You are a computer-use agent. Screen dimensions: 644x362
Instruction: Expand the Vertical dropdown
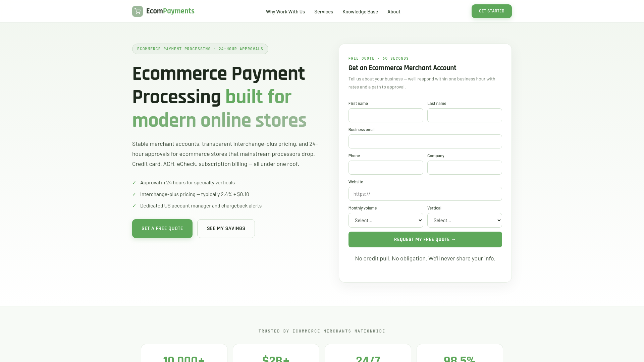[x=465, y=220]
